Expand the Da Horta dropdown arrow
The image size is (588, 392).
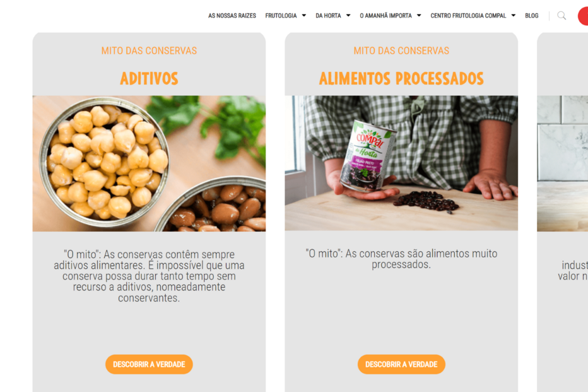(348, 16)
